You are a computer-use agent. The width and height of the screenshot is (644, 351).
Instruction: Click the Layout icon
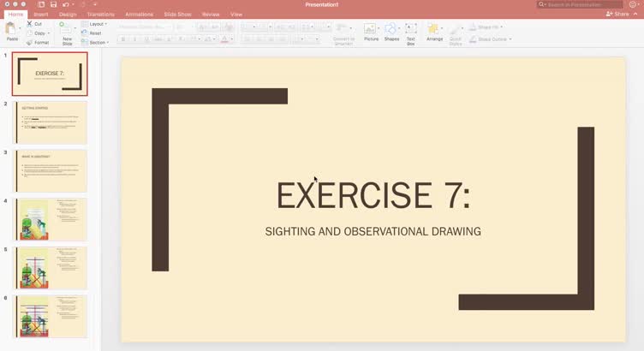pos(85,24)
